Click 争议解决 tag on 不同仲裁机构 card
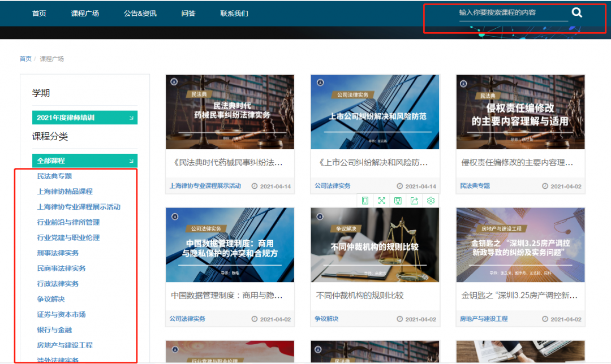The height and width of the screenshot is (364, 611). 326,319
